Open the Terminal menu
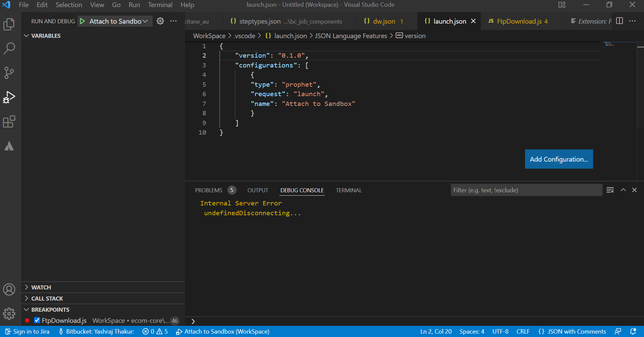 (x=160, y=5)
